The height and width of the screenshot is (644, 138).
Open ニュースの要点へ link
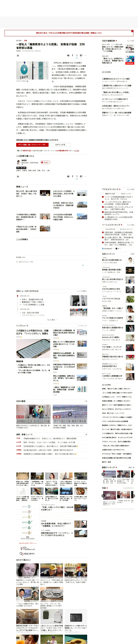(82, 291)
